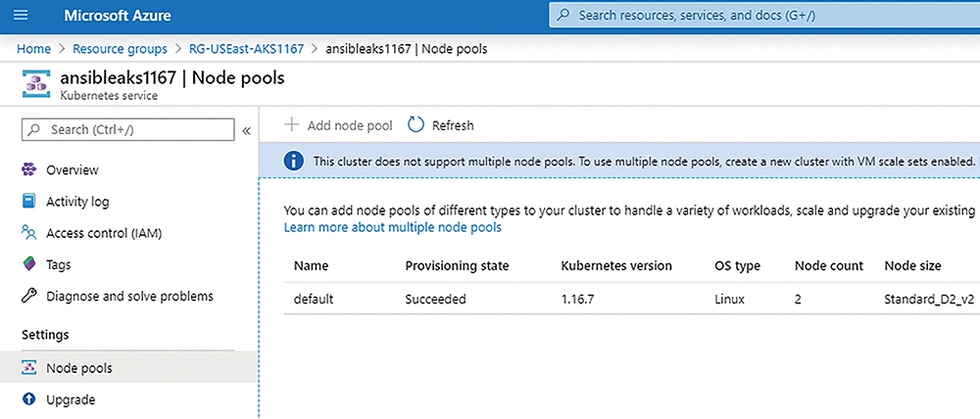980x419 pixels.
Task: Click Node size column header
Action: (x=912, y=265)
